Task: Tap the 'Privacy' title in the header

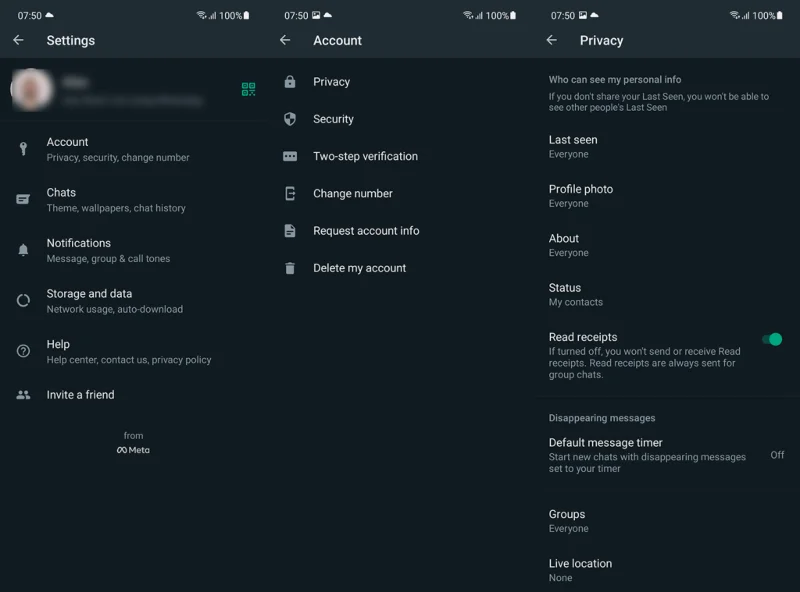Action: pos(601,40)
